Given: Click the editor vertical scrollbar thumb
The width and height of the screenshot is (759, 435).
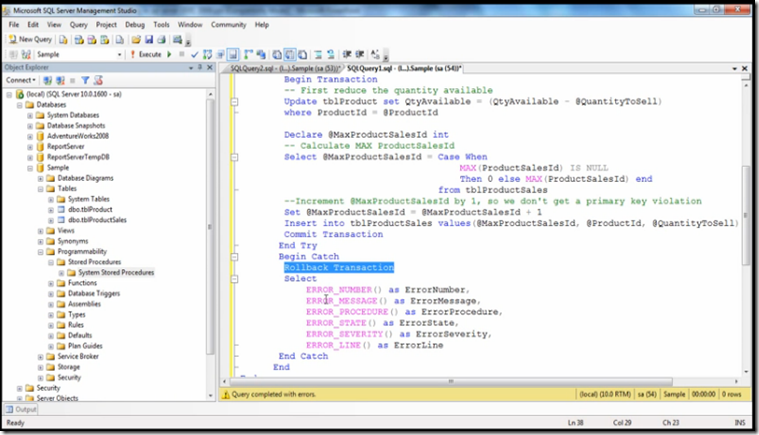Looking at the screenshot, I should point(746,215).
